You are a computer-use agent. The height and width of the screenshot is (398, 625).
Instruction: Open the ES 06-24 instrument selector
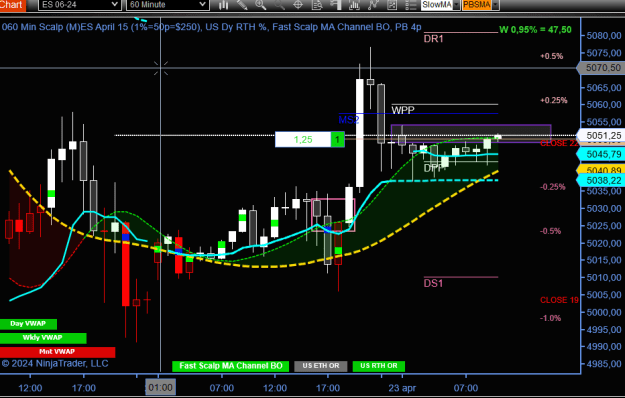(80, 5)
